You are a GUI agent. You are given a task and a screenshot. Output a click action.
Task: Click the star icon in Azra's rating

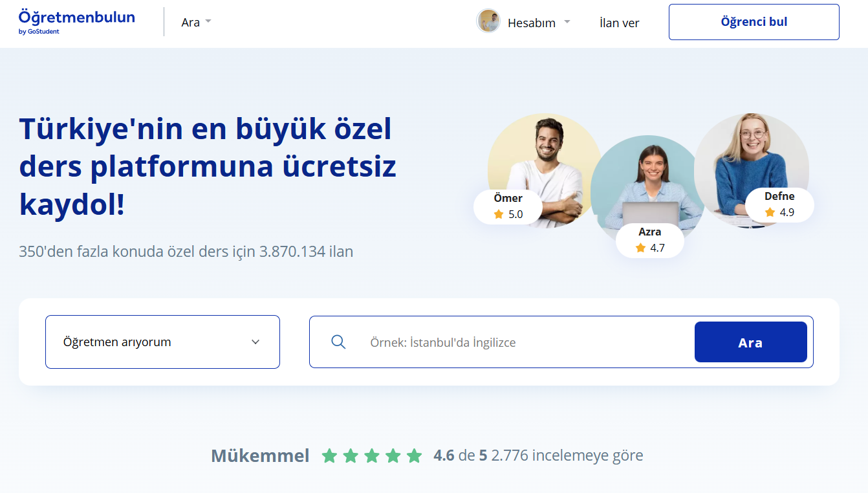(x=640, y=248)
